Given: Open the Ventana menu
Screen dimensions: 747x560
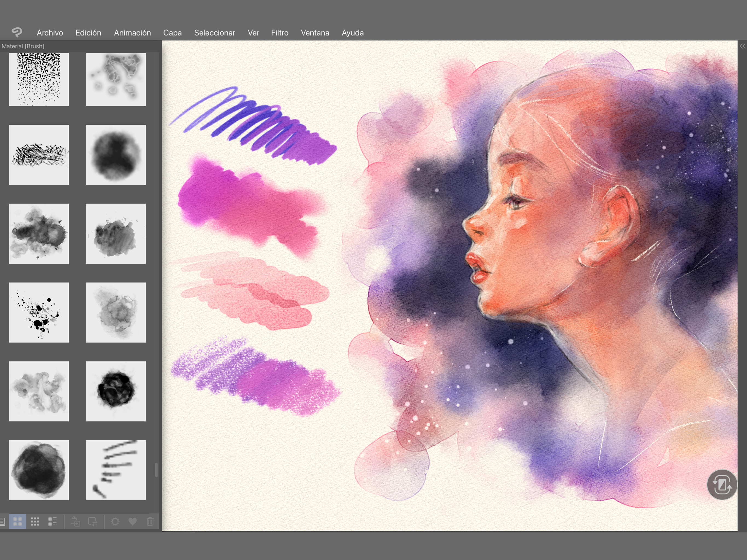Looking at the screenshot, I should [x=315, y=33].
